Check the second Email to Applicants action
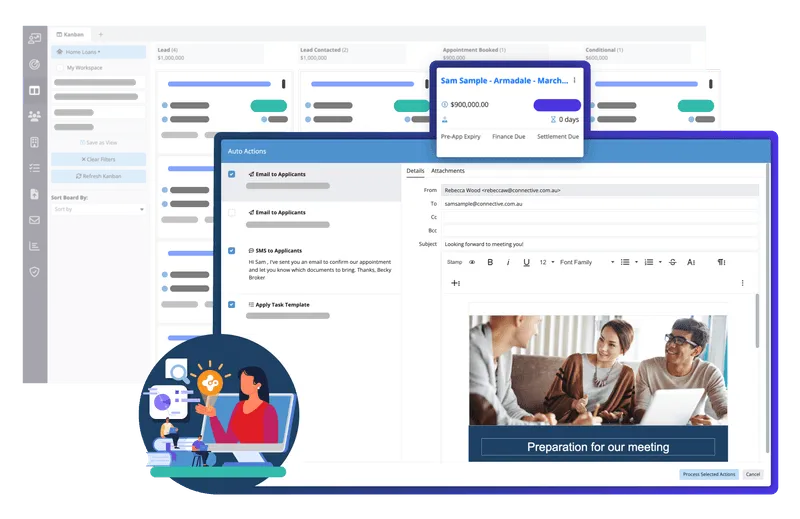This screenshot has width=800, height=519. 232,212
